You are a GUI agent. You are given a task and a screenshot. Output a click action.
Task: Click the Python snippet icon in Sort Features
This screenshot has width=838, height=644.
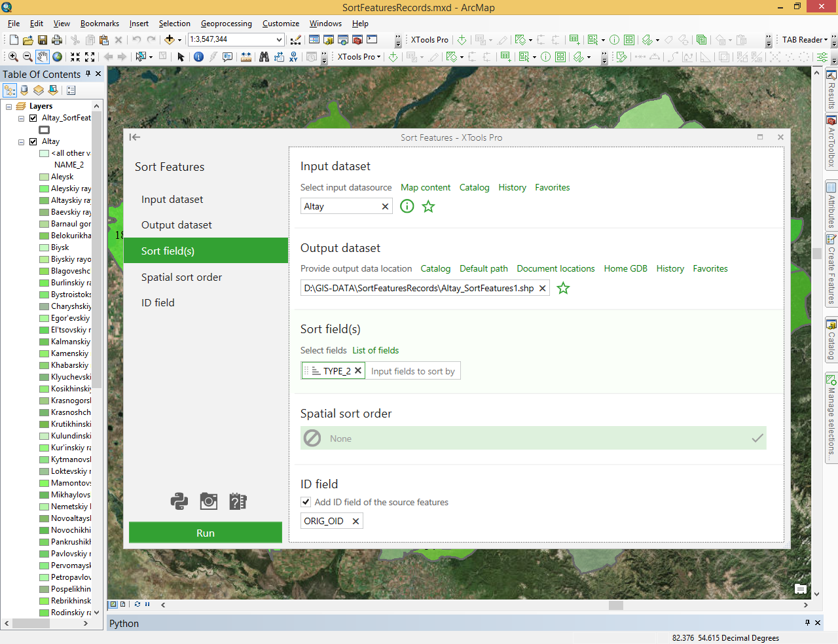pyautogui.click(x=179, y=501)
